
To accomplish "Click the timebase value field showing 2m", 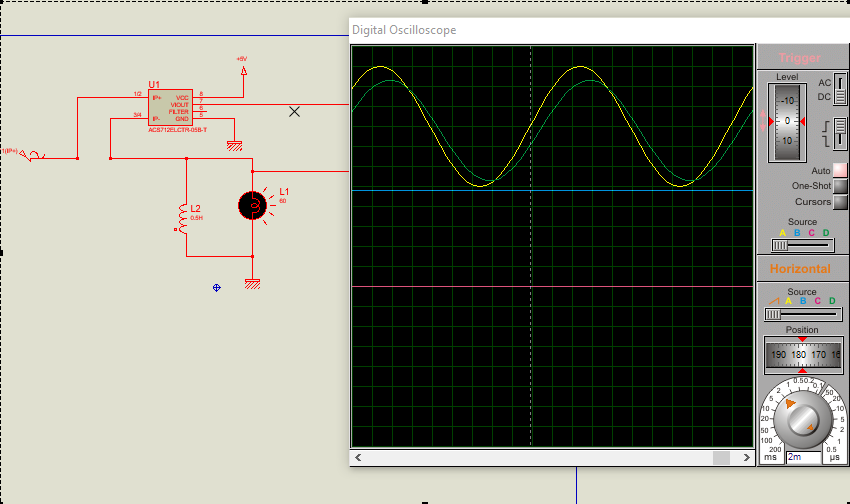I will [x=802, y=457].
